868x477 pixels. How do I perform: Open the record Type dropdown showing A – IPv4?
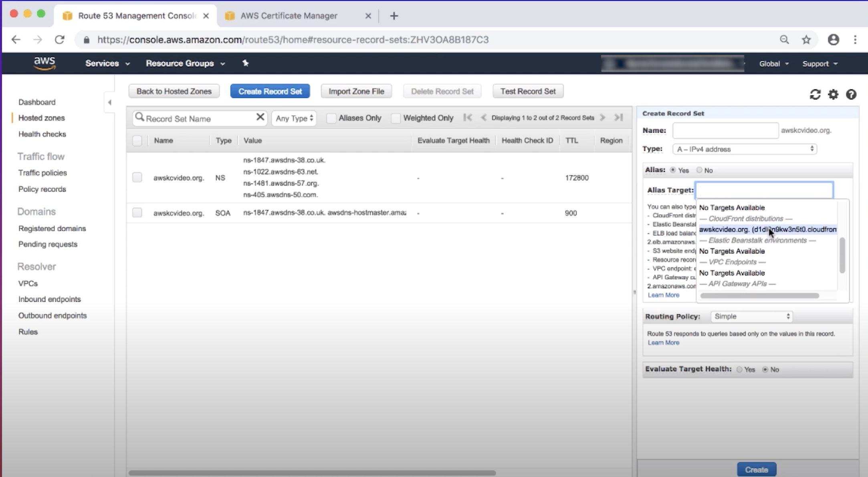743,149
